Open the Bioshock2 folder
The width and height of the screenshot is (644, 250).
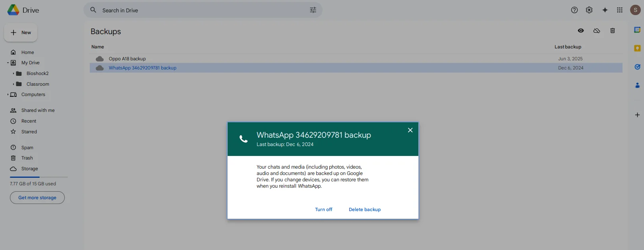(x=37, y=73)
